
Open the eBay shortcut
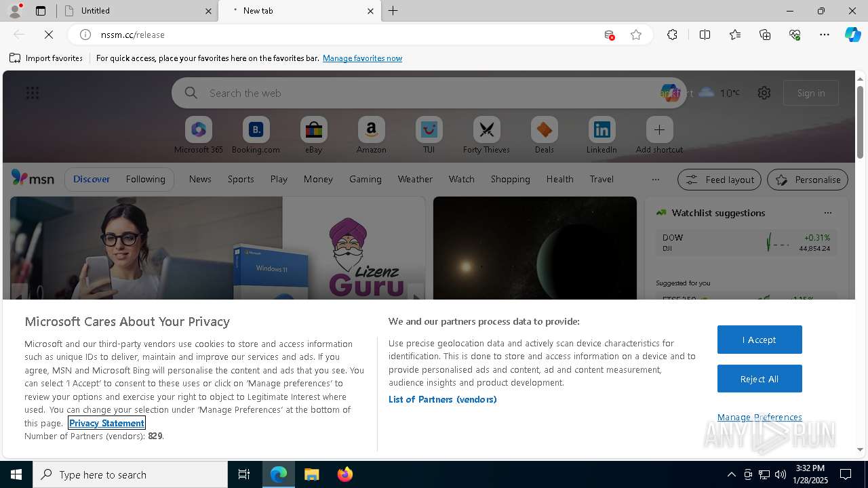pos(313,136)
